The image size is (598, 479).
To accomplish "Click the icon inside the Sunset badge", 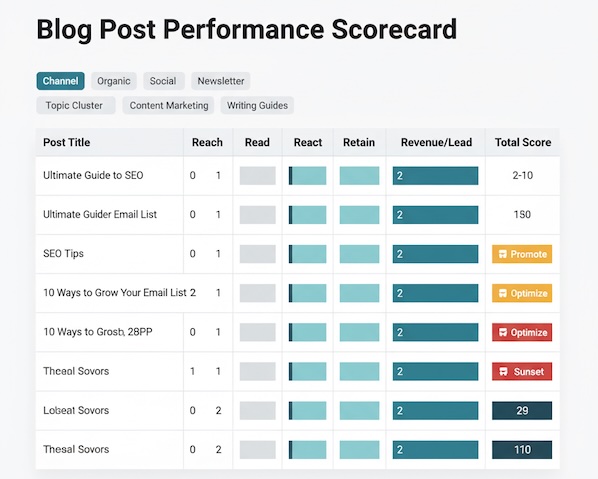I will pos(503,371).
